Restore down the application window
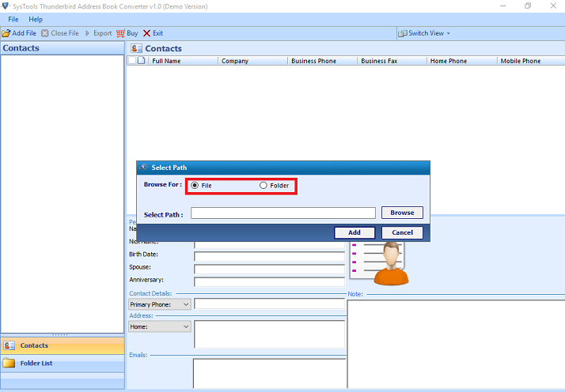This screenshot has width=565, height=392. [x=528, y=6]
